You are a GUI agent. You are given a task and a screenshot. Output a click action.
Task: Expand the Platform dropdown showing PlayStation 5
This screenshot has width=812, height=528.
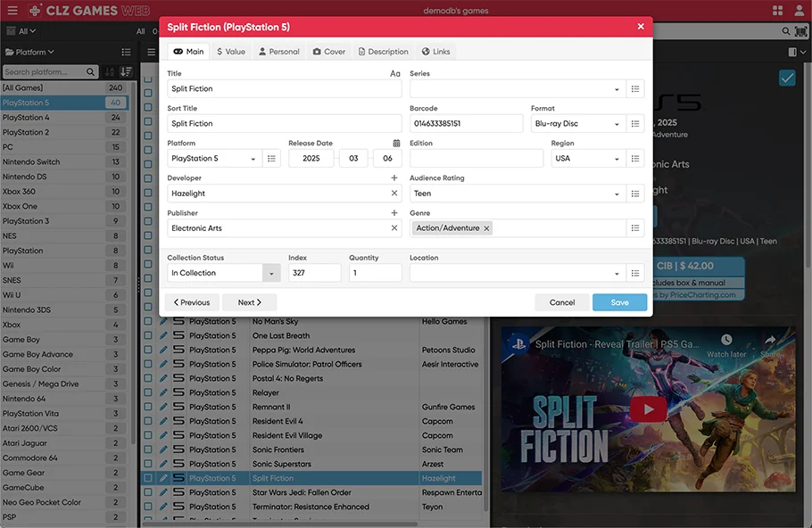coord(253,159)
